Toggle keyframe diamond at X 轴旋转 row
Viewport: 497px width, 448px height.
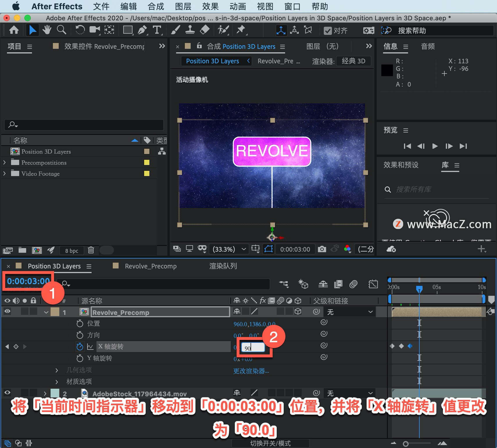pos(16,347)
